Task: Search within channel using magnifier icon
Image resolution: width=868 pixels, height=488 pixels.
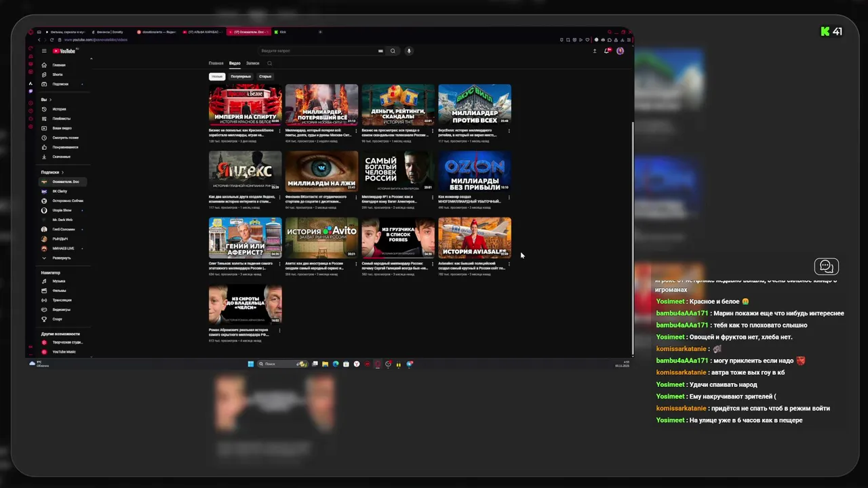Action: click(x=269, y=63)
